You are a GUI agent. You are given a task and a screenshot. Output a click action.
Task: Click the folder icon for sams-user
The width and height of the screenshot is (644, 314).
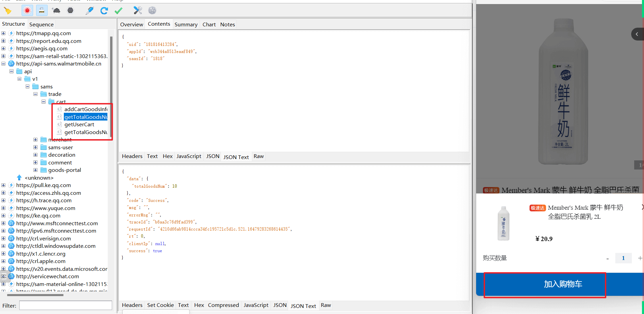pos(44,147)
